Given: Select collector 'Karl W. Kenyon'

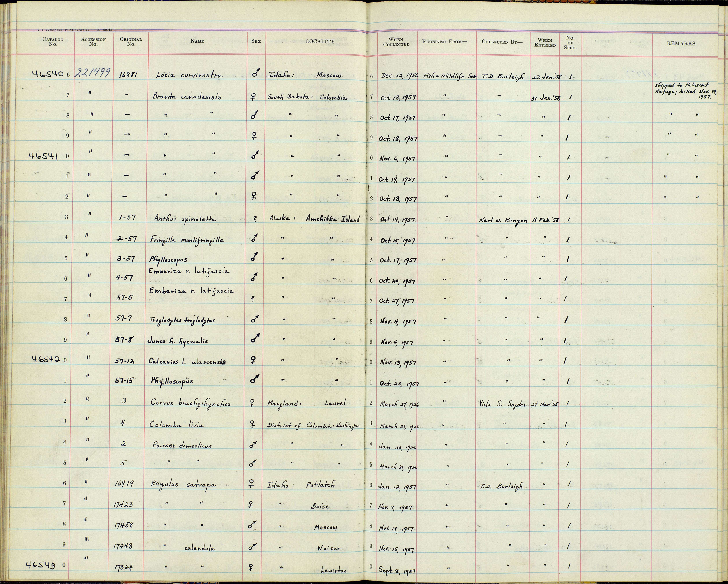Looking at the screenshot, I should pyautogui.click(x=503, y=220).
